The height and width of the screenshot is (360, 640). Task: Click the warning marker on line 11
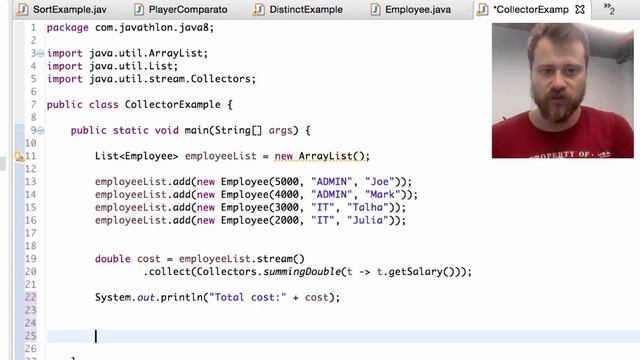[19, 156]
